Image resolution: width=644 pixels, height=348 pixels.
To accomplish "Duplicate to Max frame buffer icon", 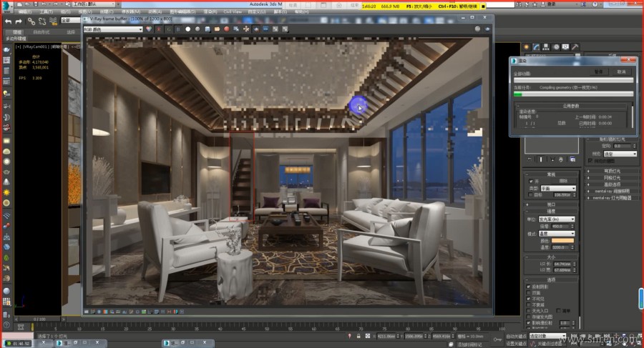I will [236, 29].
